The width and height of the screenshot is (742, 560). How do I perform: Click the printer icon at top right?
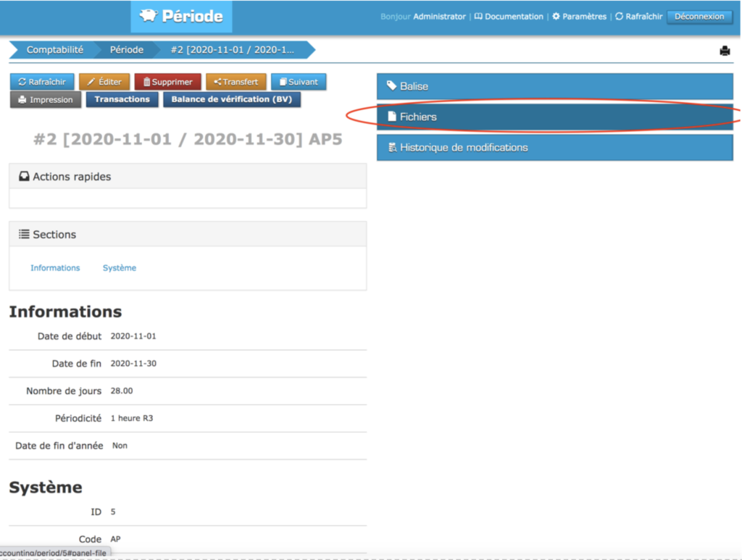tap(724, 51)
